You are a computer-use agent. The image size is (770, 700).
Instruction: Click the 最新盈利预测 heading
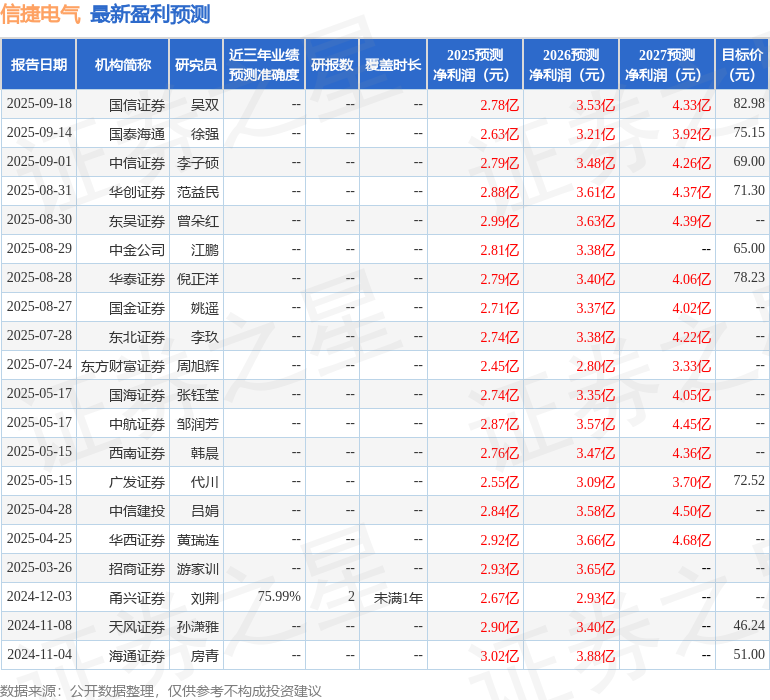150,14
